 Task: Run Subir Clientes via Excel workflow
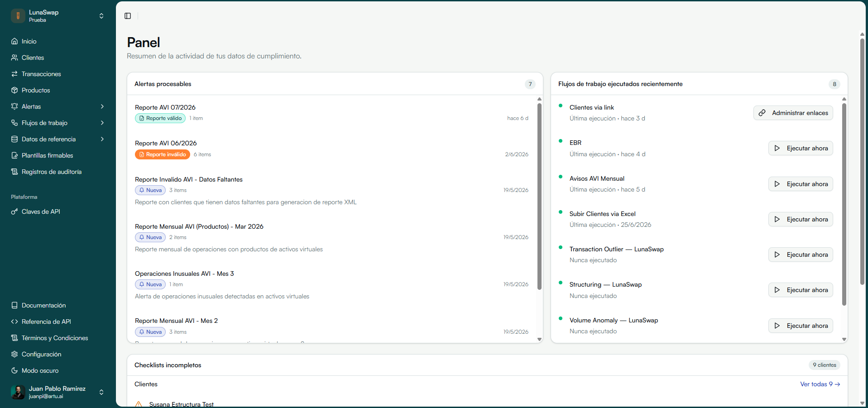[x=801, y=219]
